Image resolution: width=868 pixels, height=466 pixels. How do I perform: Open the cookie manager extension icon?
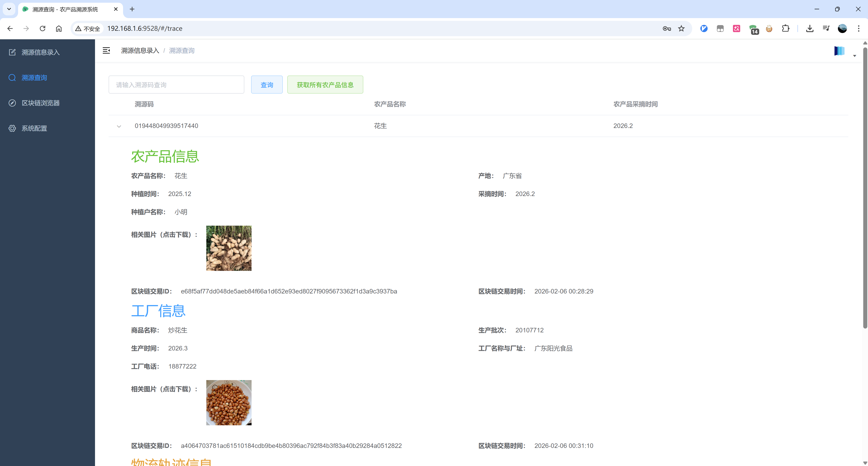pyautogui.click(x=769, y=29)
